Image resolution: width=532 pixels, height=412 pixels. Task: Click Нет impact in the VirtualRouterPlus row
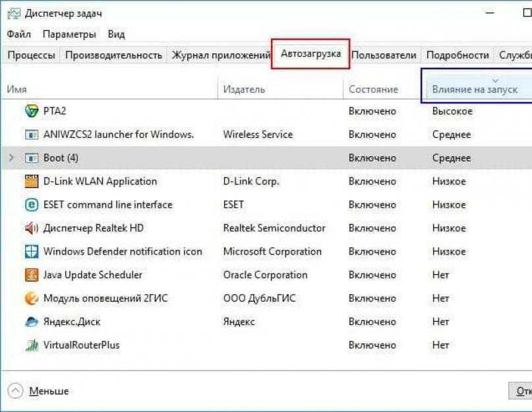[440, 345]
